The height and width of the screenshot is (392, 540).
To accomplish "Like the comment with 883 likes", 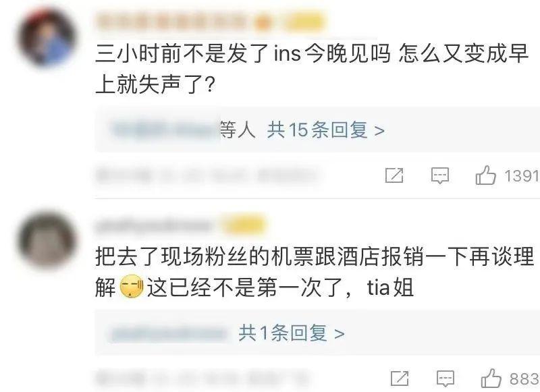I will tap(491, 379).
